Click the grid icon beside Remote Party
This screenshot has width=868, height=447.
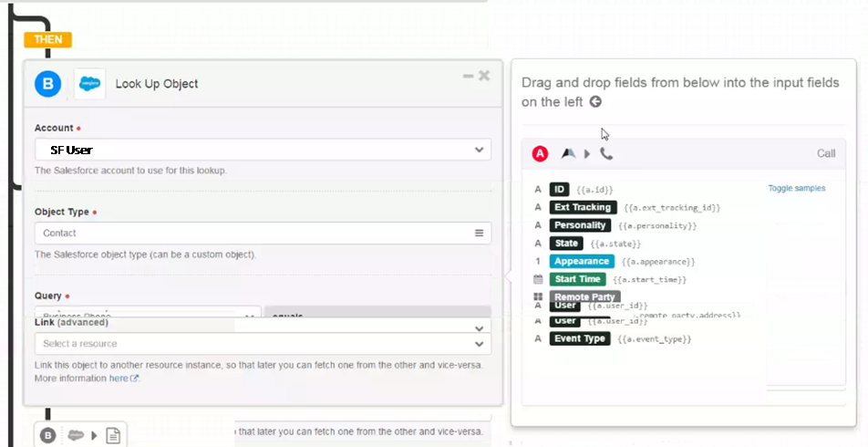(x=538, y=296)
